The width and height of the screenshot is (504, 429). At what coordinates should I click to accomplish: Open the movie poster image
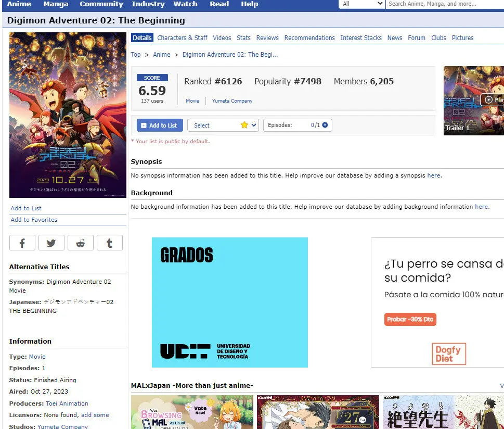point(68,115)
